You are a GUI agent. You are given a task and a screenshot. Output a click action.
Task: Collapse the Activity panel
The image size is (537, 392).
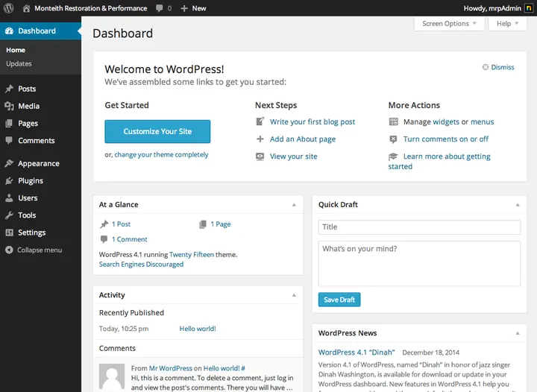294,295
